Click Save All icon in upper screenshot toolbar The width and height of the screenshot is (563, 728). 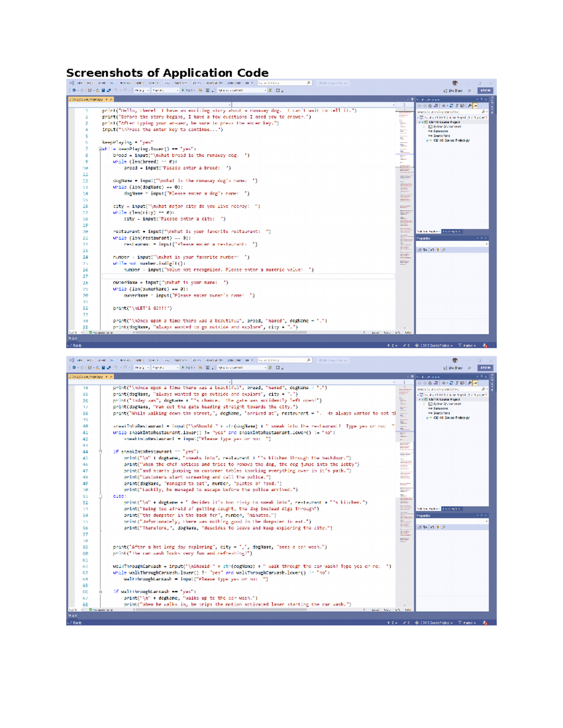coord(108,90)
